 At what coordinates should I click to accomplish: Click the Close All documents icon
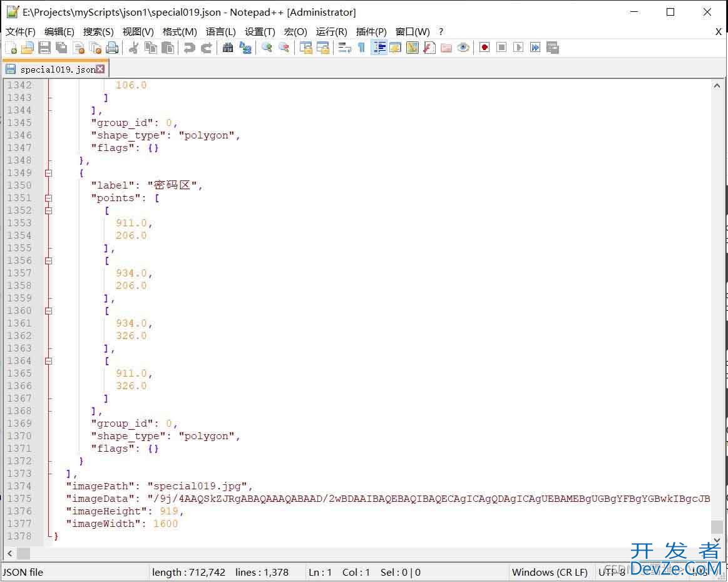pos(96,48)
